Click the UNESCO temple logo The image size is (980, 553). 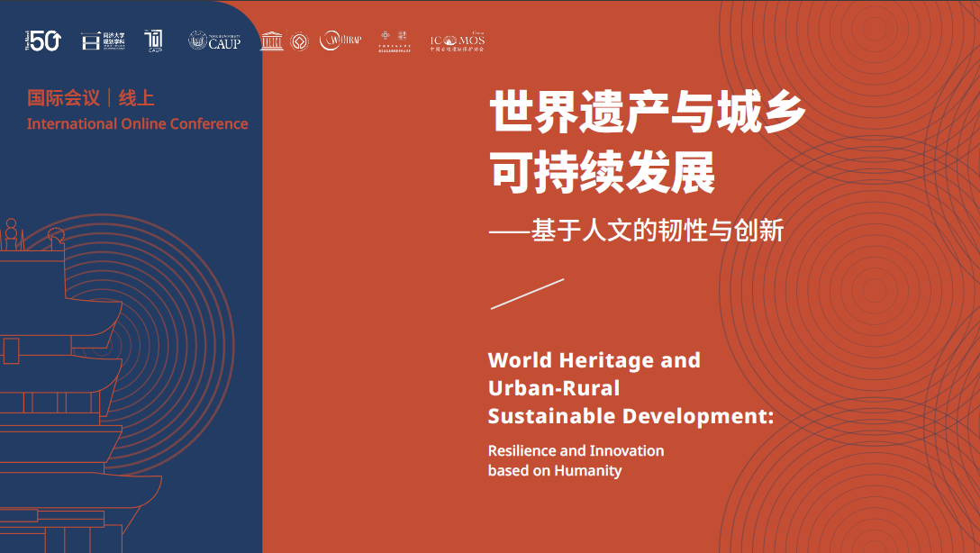click(272, 41)
